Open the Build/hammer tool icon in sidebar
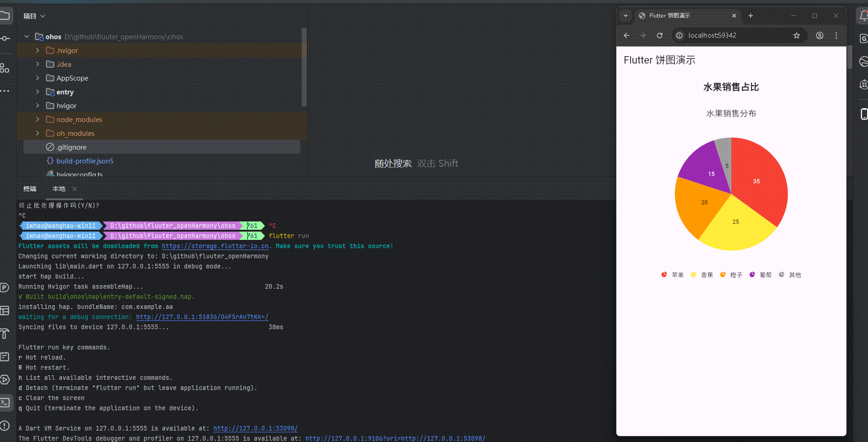 coord(5,333)
